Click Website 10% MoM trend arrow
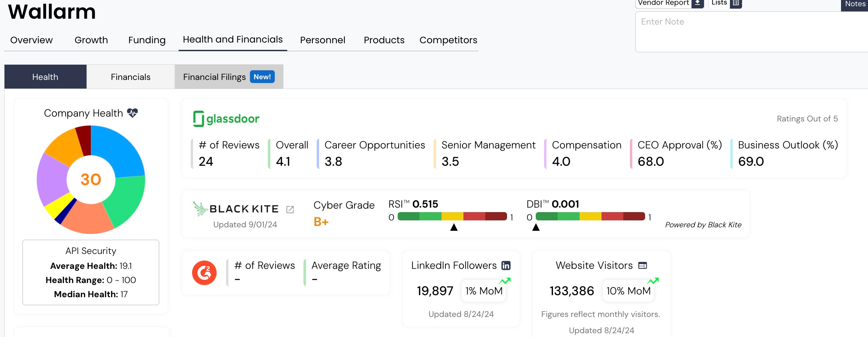Screen dimensions: 868x337 [653, 281]
